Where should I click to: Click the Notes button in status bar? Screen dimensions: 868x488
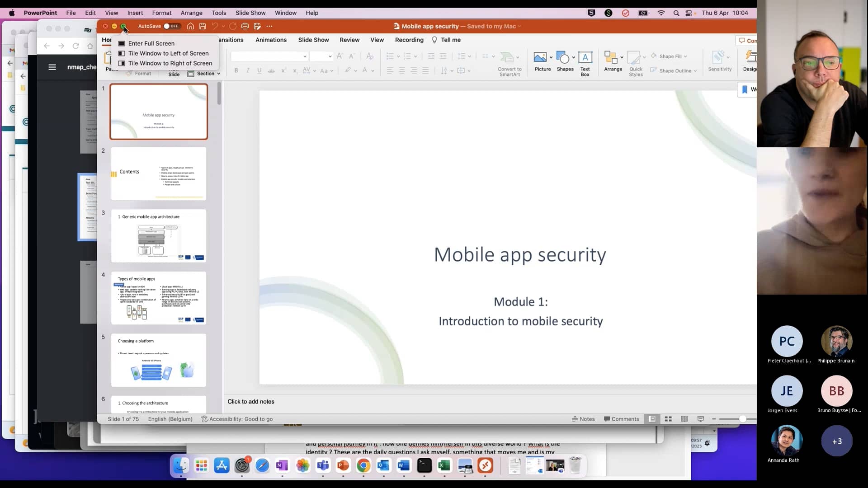point(583,419)
